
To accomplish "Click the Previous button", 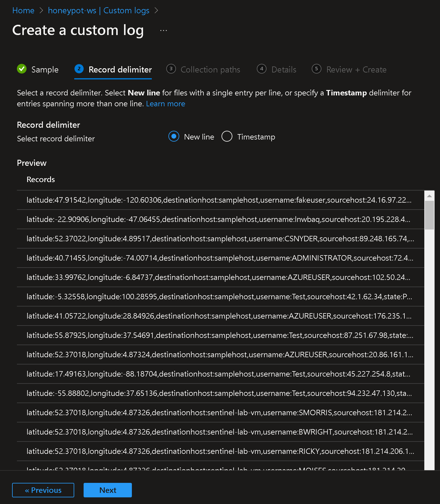I will tap(43, 490).
